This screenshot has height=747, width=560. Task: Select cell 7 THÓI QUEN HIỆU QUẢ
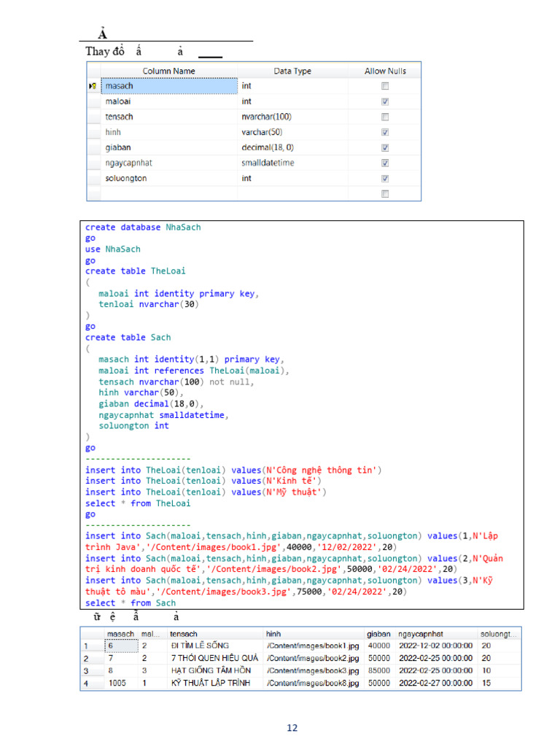(216, 659)
